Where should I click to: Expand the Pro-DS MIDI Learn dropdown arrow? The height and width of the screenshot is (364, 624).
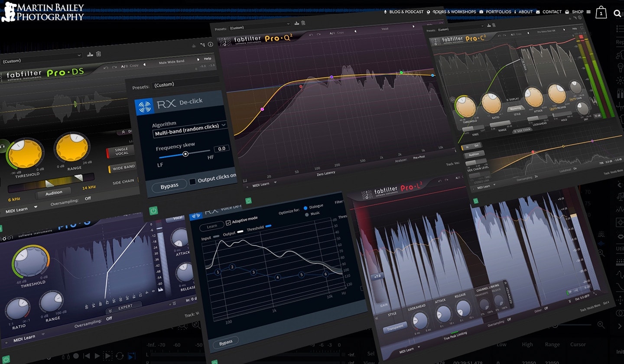pos(36,208)
